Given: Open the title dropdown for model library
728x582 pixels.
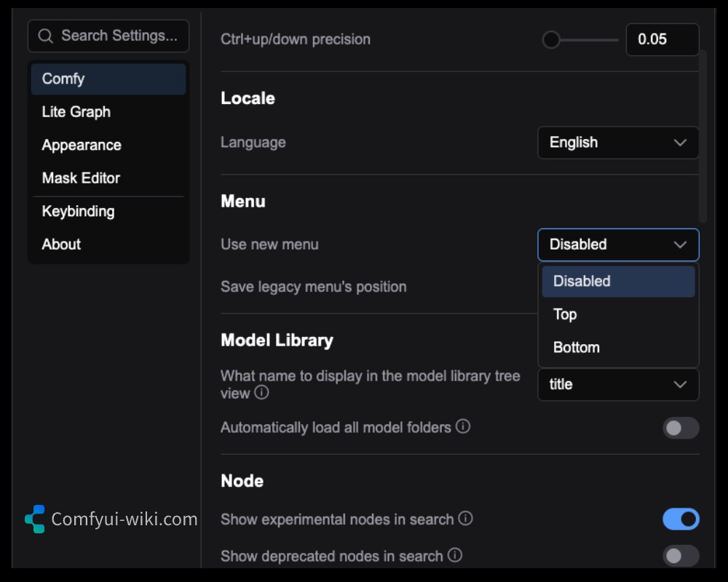Looking at the screenshot, I should coord(617,384).
